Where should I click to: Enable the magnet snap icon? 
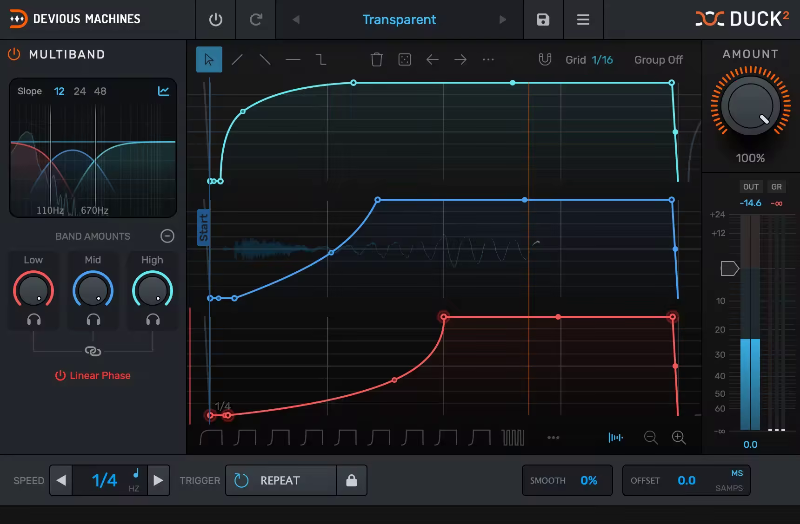pyautogui.click(x=545, y=59)
